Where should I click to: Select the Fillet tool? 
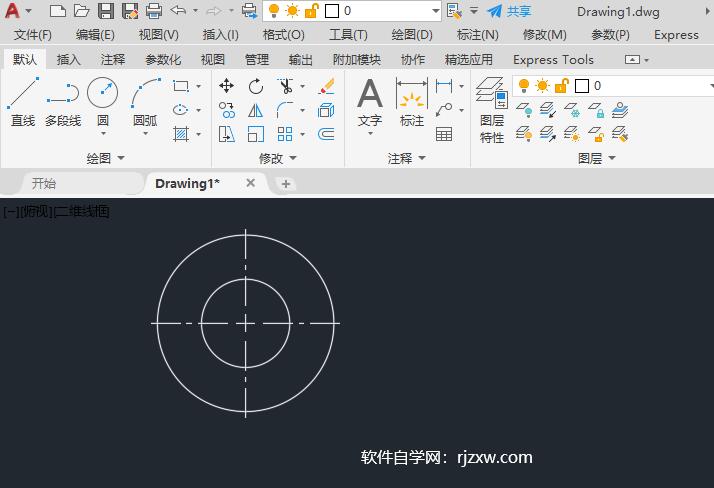[x=285, y=110]
